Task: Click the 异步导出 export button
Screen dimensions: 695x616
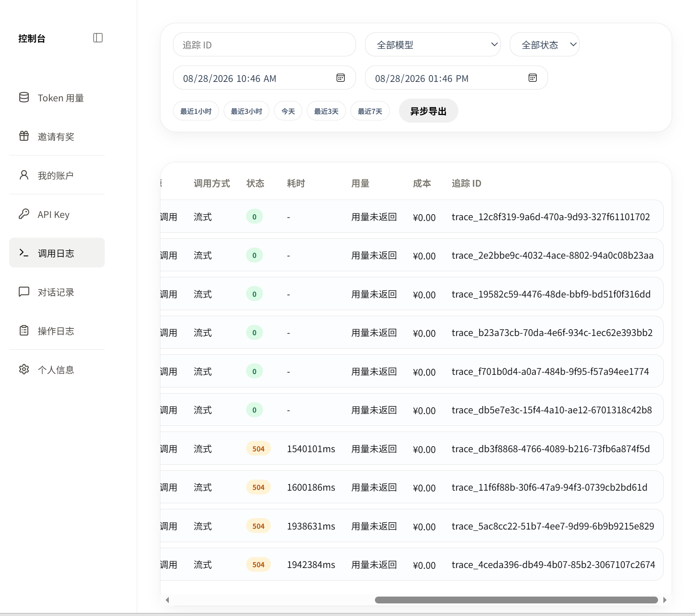Action: 428,111
